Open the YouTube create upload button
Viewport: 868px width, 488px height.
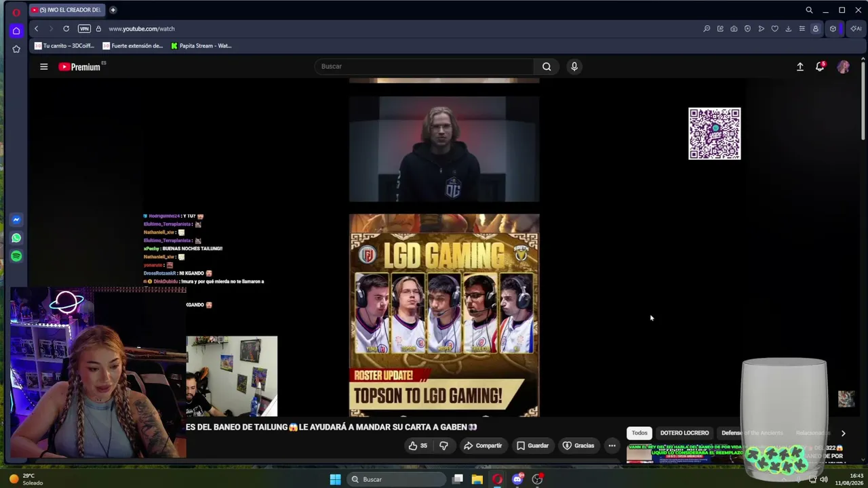tap(800, 66)
